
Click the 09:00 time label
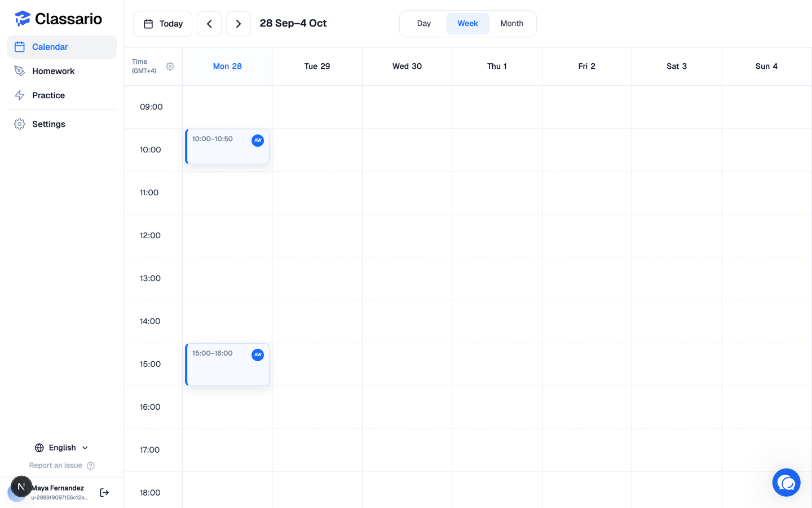point(151,107)
